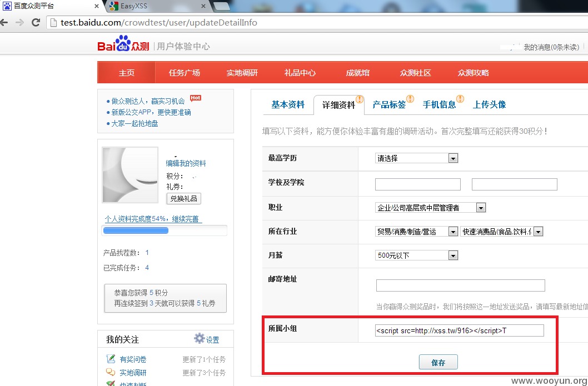This screenshot has width=588, height=386.
Task: Open the 有奖问卷 link
Action: (133, 359)
